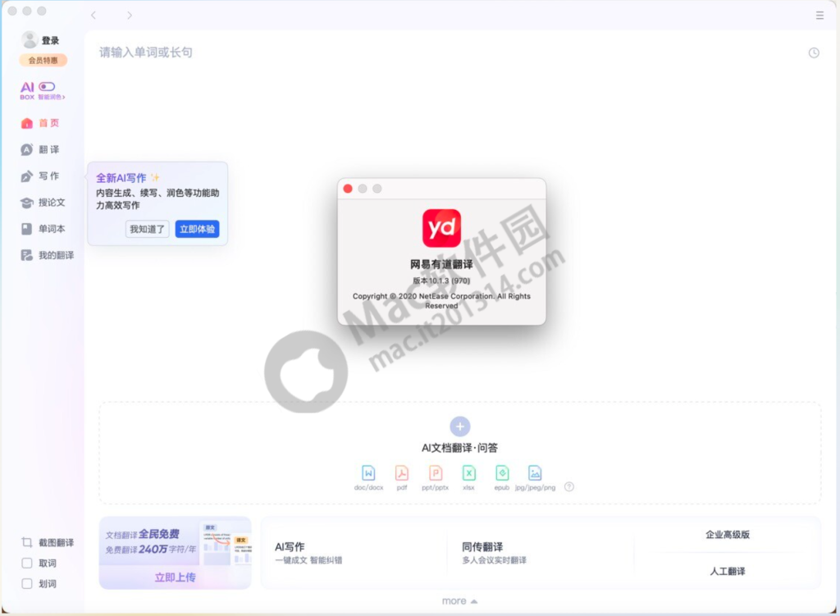Open 单词本 wordbook in sidebar

43,229
